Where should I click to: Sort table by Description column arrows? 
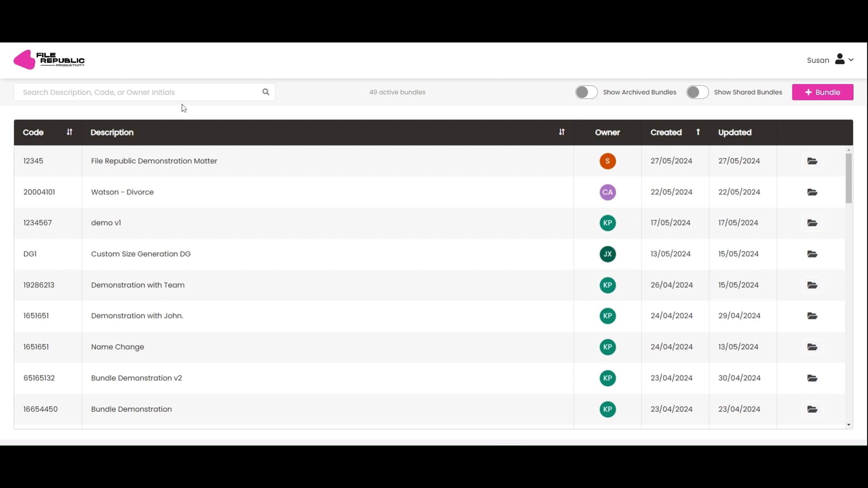coord(561,132)
